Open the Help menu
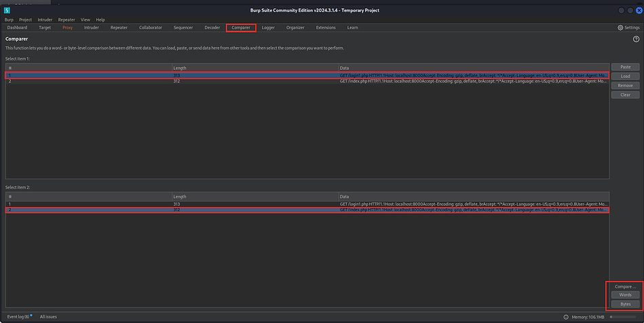The height and width of the screenshot is (323, 644). (x=100, y=20)
